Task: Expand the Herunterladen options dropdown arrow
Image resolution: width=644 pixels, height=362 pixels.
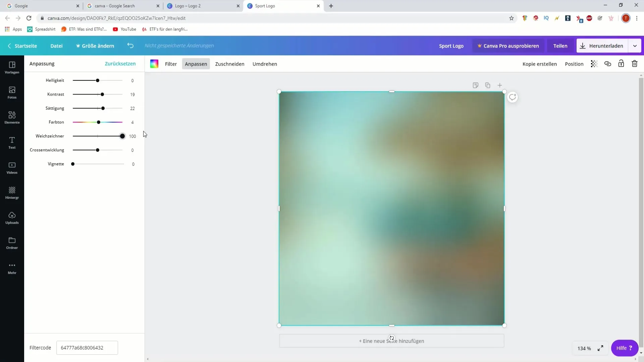Action: coord(635,46)
